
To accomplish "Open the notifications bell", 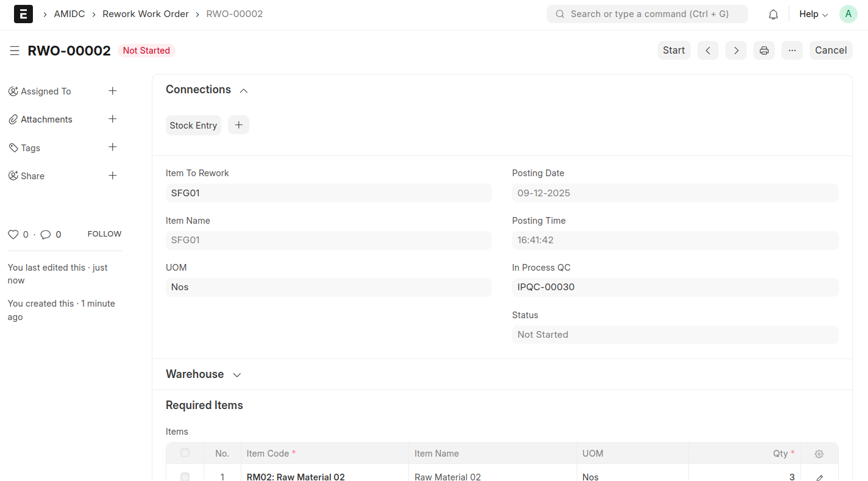I will 773,14.
